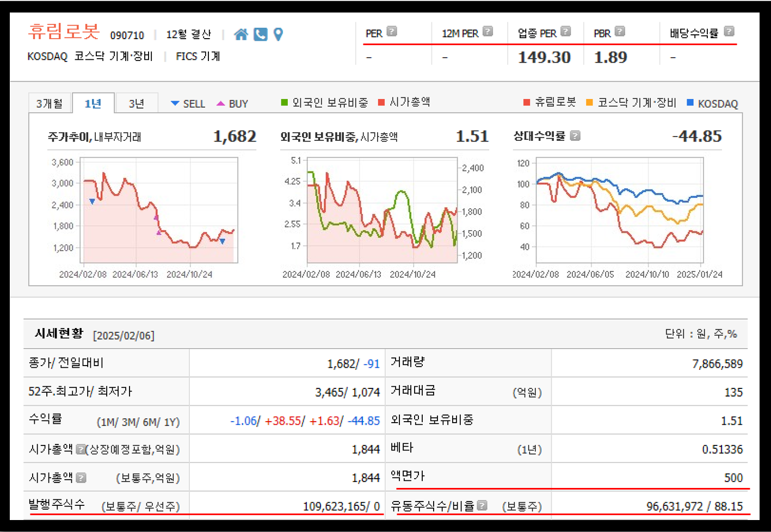Open help icon next to 업종 PER

pyautogui.click(x=566, y=32)
